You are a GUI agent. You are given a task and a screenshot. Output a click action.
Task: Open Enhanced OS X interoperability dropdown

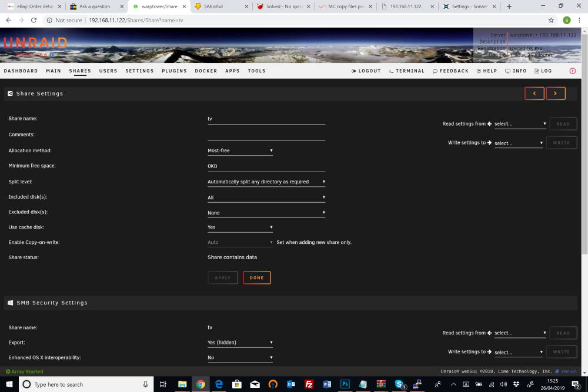tap(240, 357)
